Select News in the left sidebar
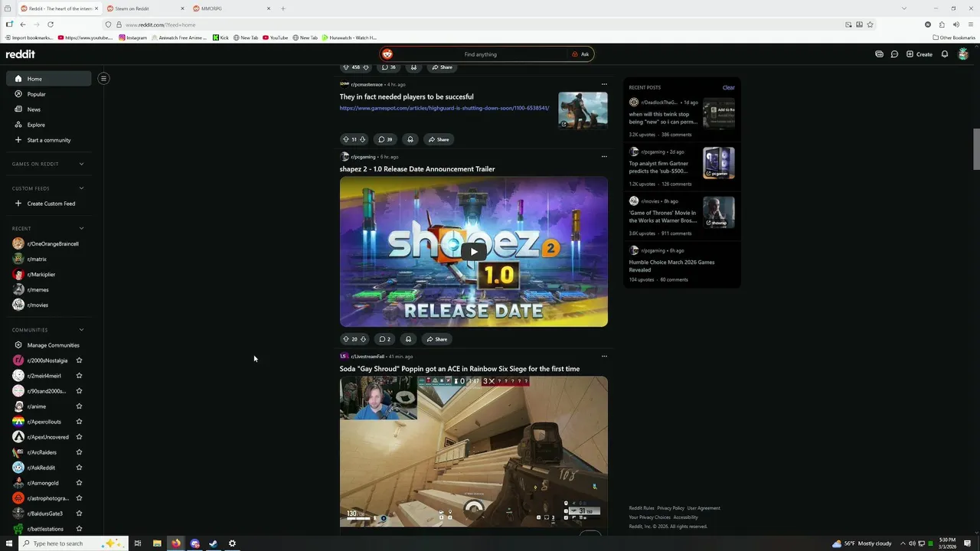Image resolution: width=980 pixels, height=551 pixels. (x=48, y=109)
